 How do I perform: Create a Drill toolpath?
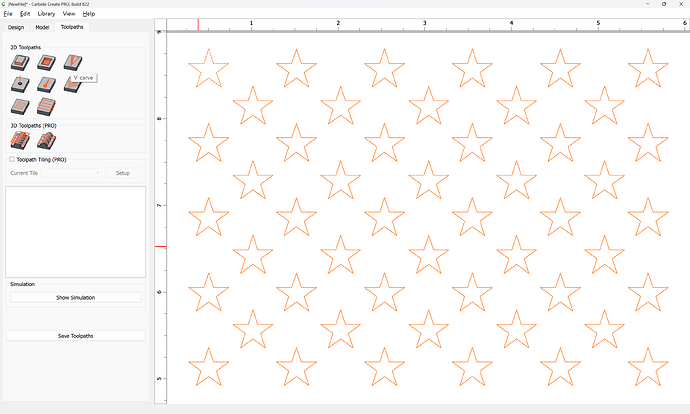tap(19, 85)
